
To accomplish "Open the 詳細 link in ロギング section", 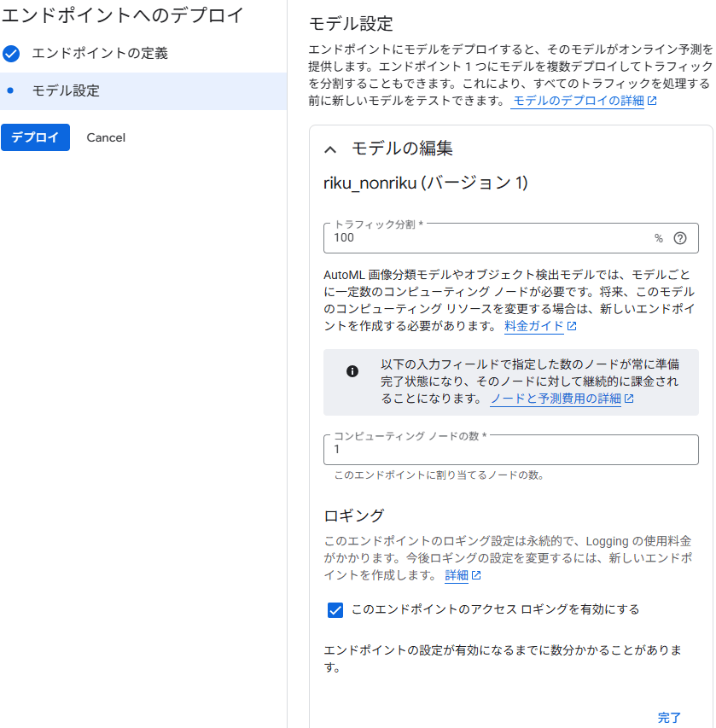I will pyautogui.click(x=457, y=575).
